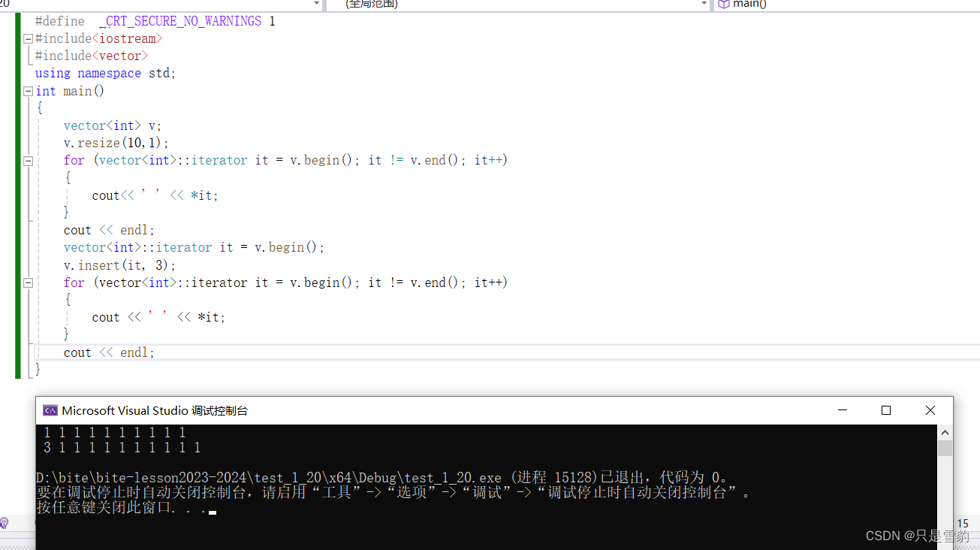Click the purple cube icon beside main()
This screenshot has height=550, width=980.
pyautogui.click(x=723, y=4)
